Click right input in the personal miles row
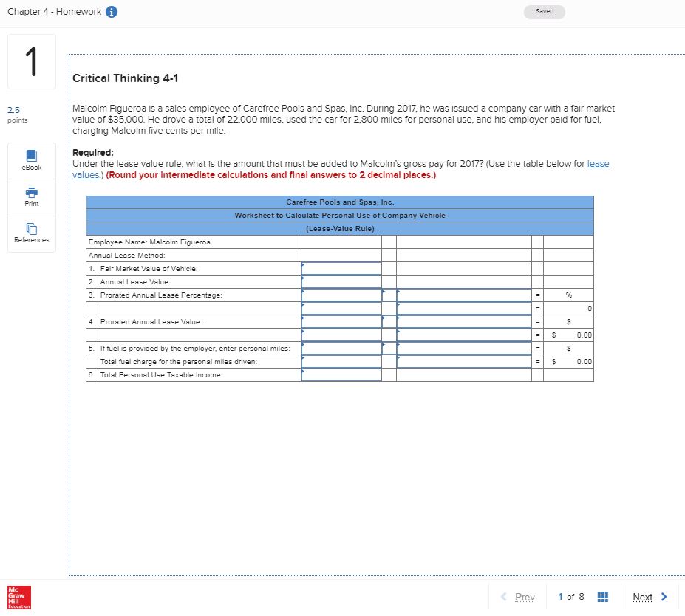 464,349
